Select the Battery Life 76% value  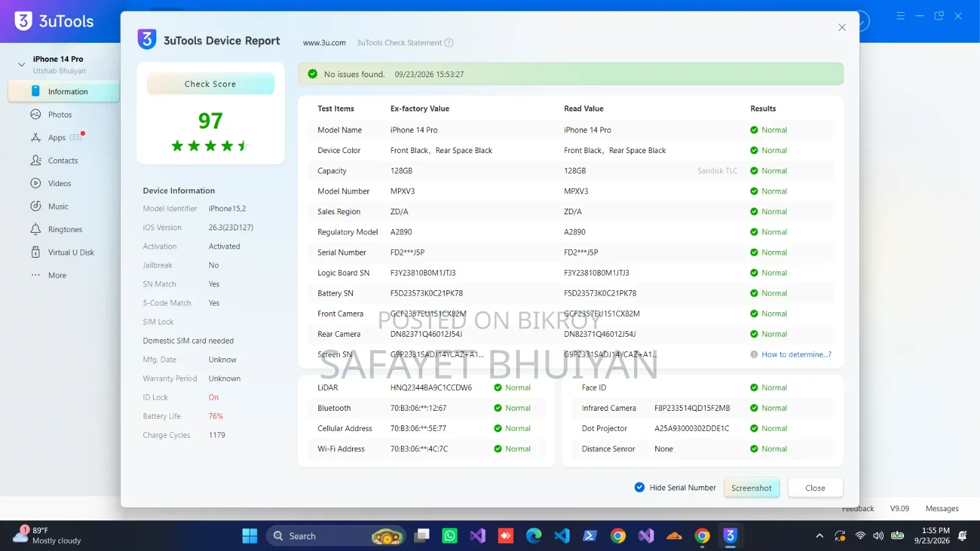pos(216,416)
